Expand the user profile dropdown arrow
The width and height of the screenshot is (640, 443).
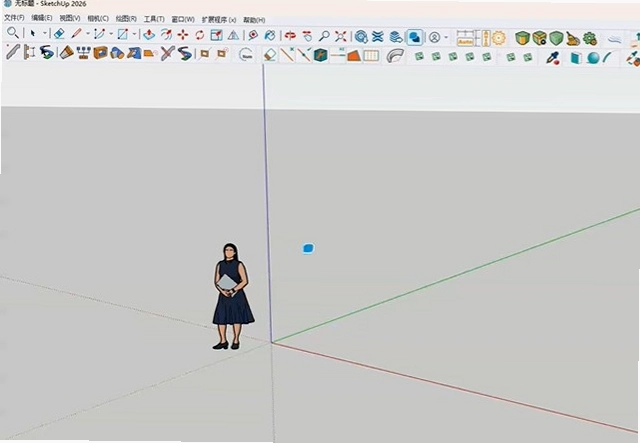click(x=446, y=38)
